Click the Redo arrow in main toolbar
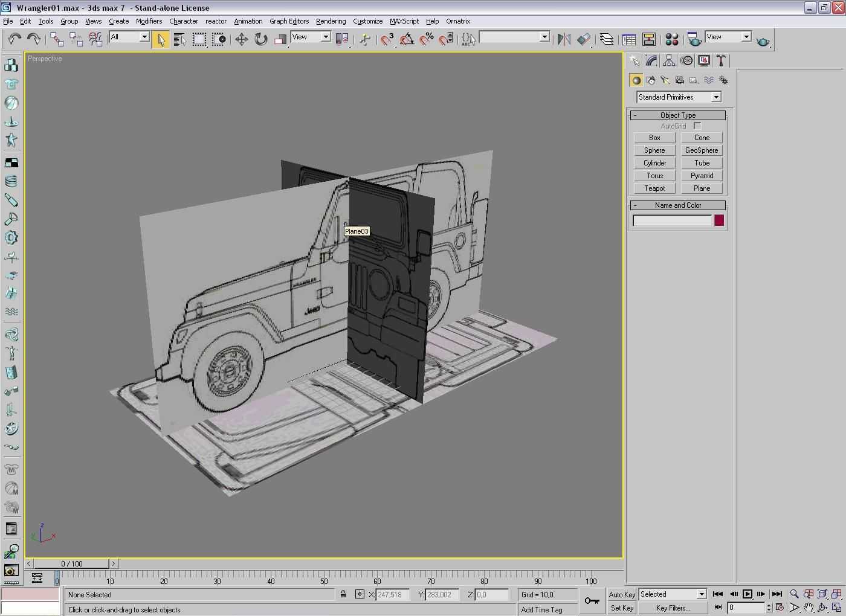Viewport: 846px width, 616px height. coord(33,39)
